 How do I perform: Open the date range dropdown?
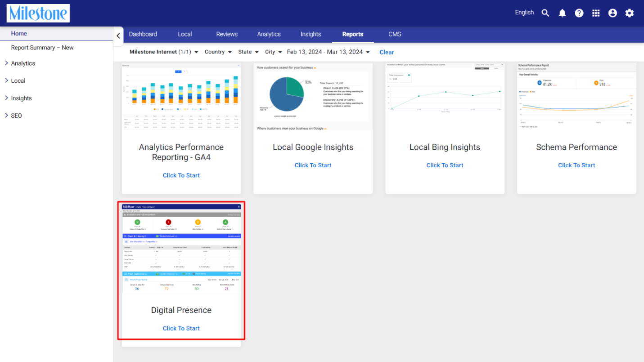tap(329, 52)
